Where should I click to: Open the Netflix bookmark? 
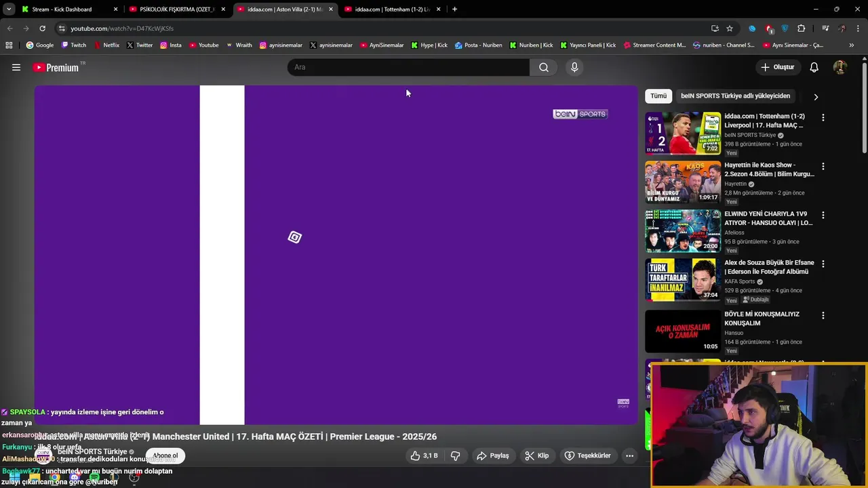106,45
